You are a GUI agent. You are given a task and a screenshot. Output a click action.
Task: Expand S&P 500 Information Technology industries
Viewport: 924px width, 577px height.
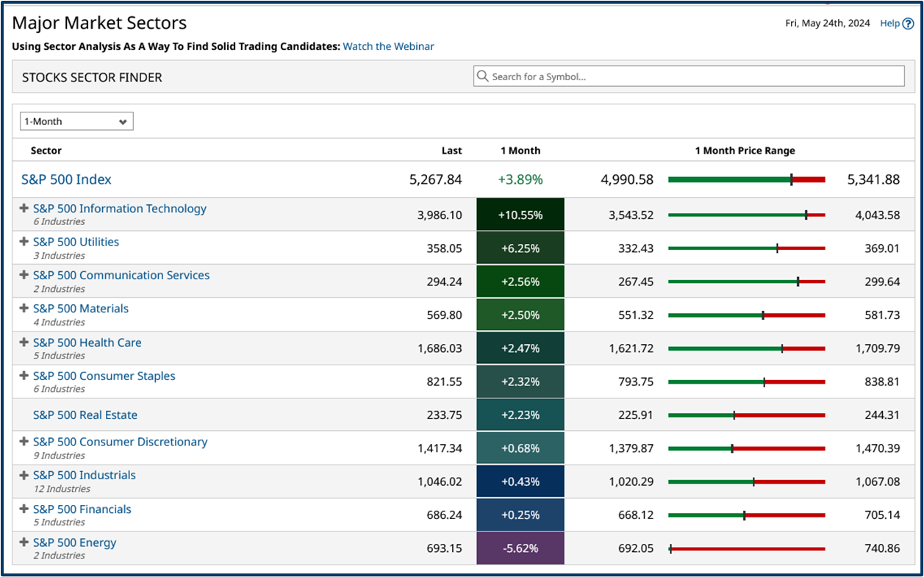pyautogui.click(x=23, y=208)
